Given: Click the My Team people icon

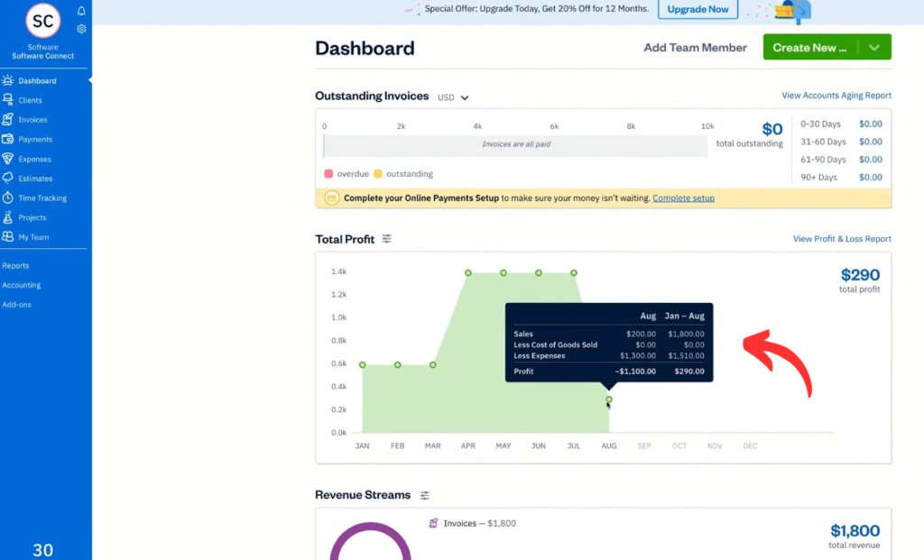Looking at the screenshot, I should [7, 237].
